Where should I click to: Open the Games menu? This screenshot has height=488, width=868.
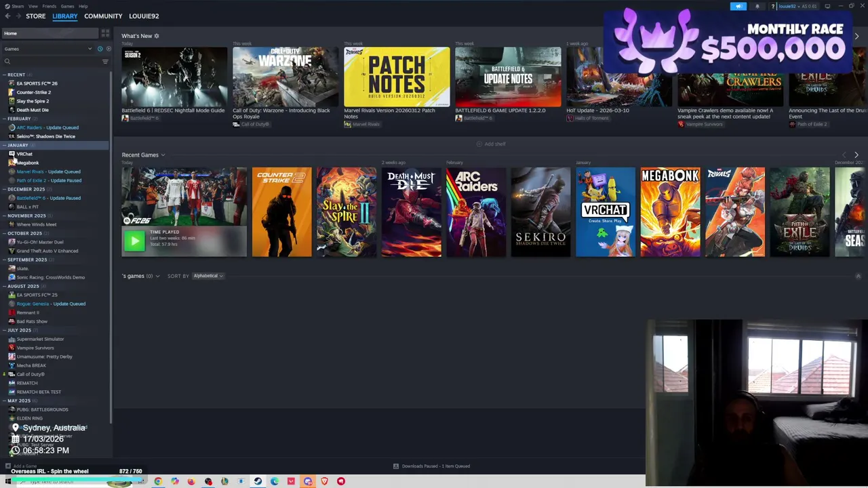67,6
